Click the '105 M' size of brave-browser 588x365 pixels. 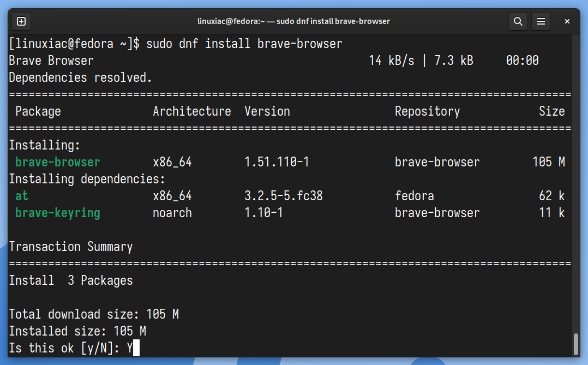pos(549,162)
